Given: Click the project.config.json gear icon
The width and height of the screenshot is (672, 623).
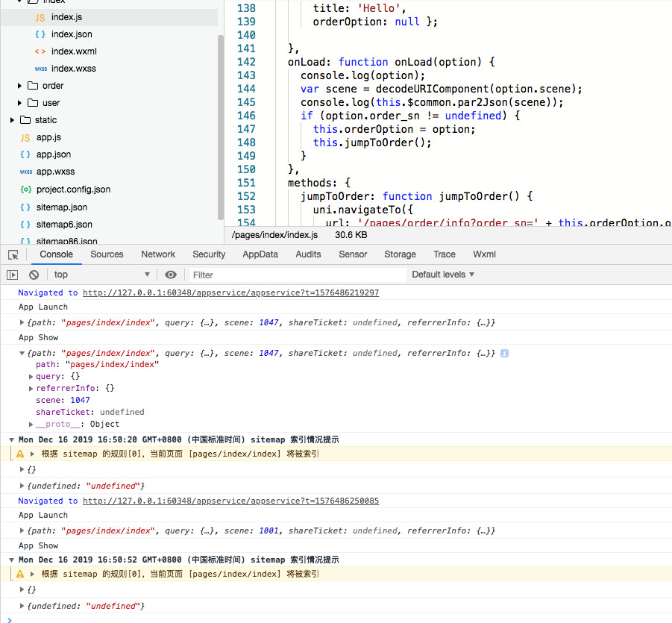Looking at the screenshot, I should click(x=25, y=190).
